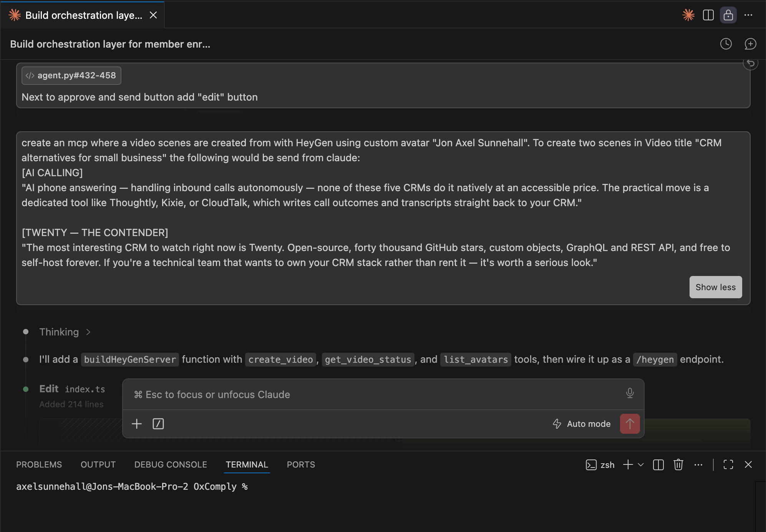766x532 pixels.
Task: Kill terminal with the trash icon
Action: [678, 465]
